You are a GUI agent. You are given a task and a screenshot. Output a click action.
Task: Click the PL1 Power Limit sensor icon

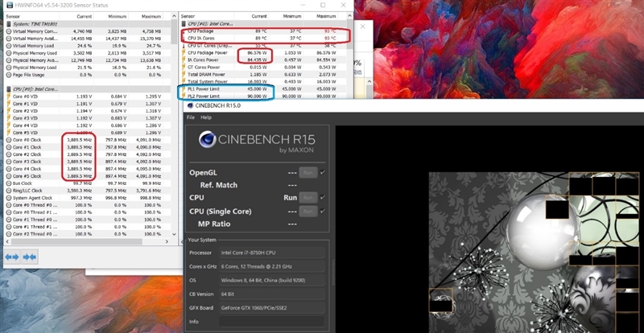click(x=182, y=88)
